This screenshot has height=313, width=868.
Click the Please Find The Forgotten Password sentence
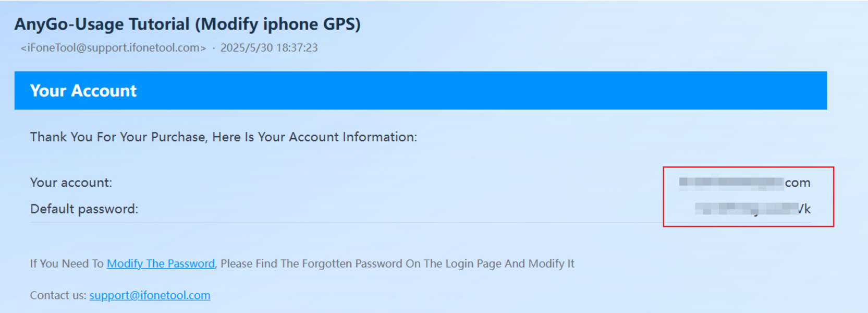point(397,263)
